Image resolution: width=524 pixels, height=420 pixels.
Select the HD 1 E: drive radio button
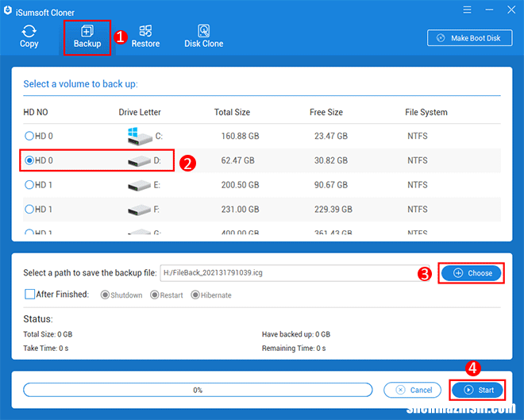(29, 185)
